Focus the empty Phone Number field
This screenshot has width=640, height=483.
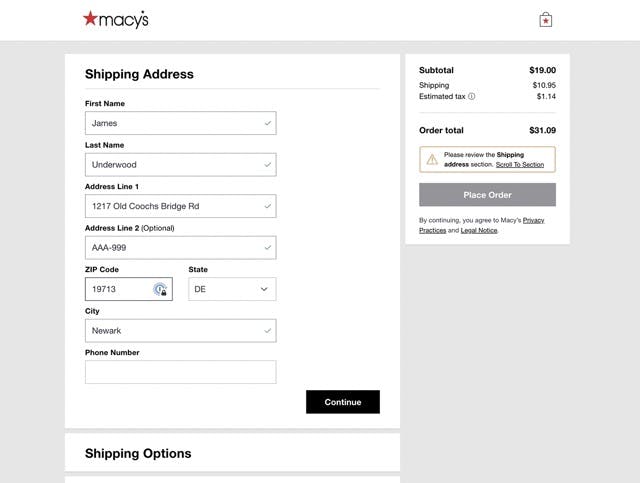coord(180,372)
